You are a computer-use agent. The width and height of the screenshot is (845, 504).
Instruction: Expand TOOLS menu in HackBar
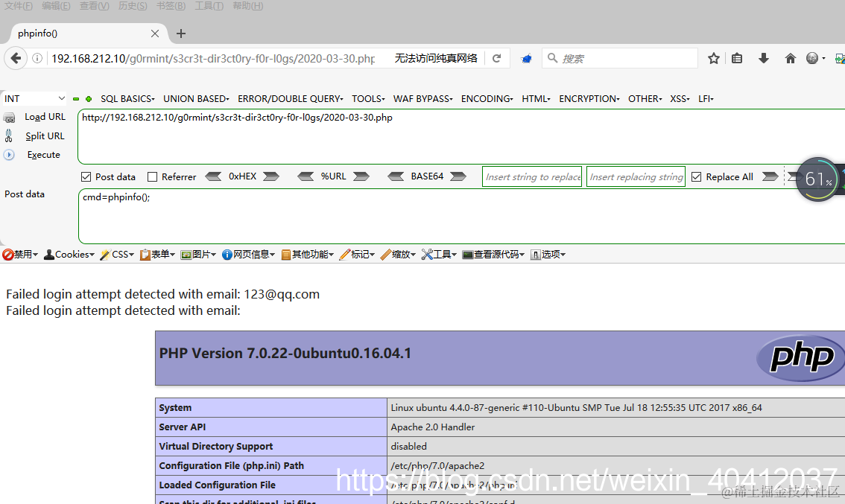(x=368, y=98)
